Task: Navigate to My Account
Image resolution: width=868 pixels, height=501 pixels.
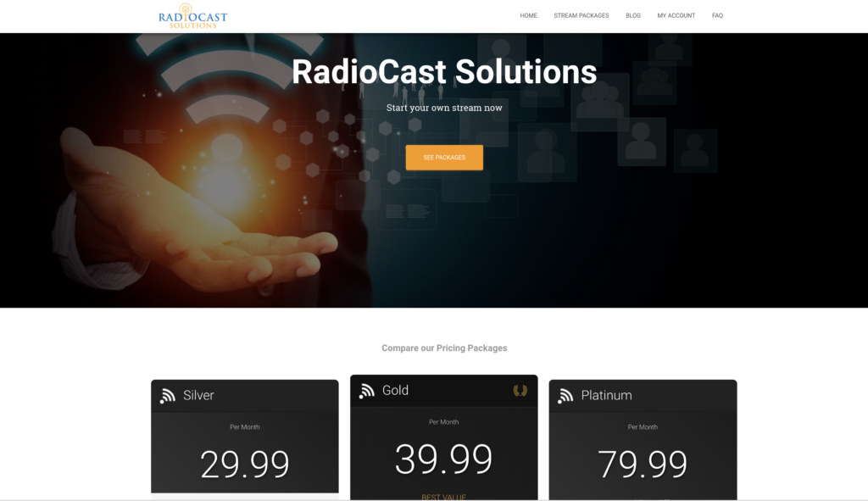Action: pyautogui.click(x=676, y=15)
